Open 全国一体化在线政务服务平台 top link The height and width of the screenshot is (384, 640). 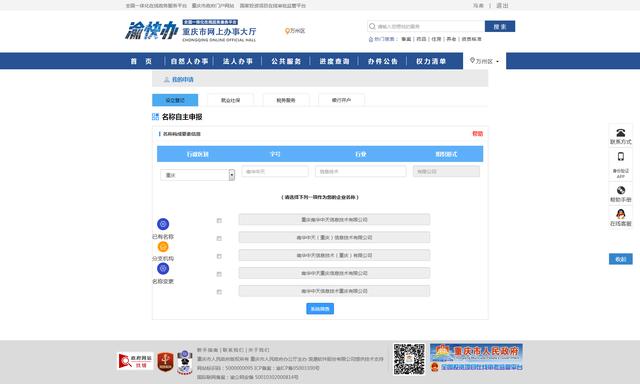coord(156,6)
